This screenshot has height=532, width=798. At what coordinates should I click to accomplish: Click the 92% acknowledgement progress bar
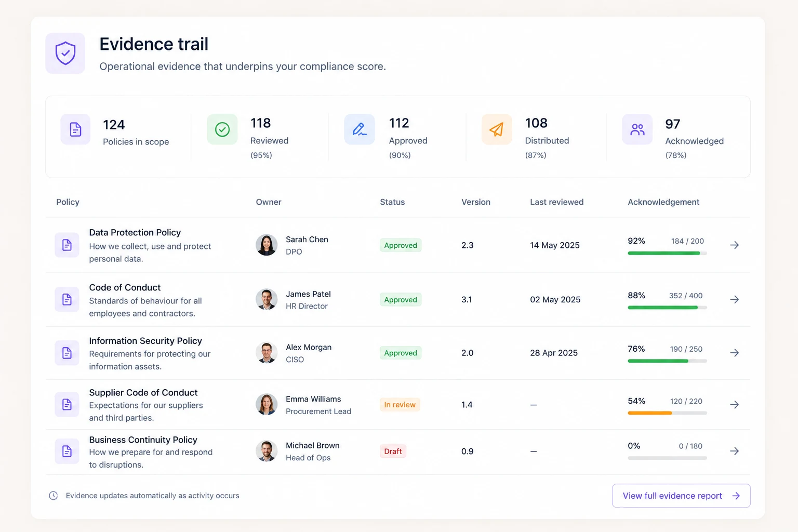[667, 253]
